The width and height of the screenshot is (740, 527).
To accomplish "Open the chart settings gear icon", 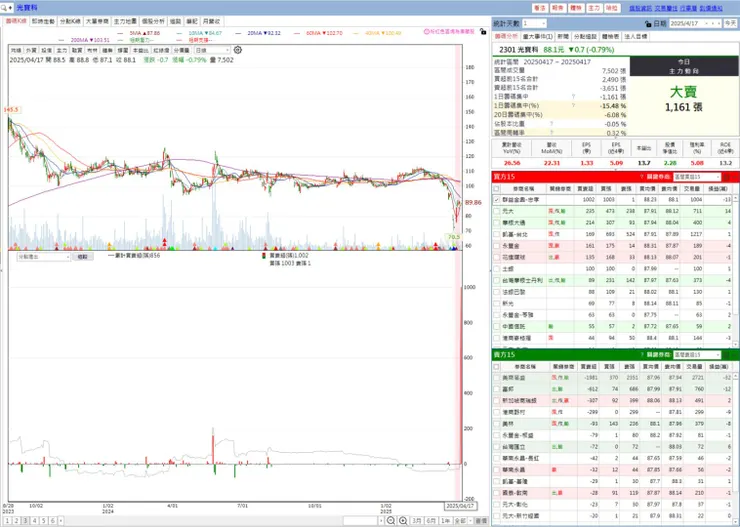I will [x=238, y=50].
